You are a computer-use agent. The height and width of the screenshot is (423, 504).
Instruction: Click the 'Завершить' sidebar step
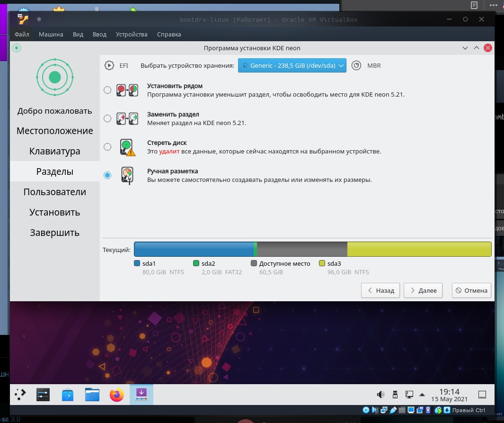click(54, 233)
